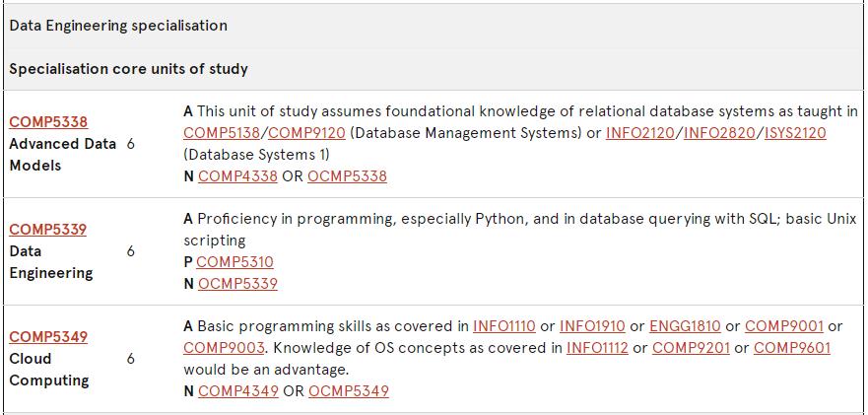This screenshot has height=415, width=868.
Task: Open the COMP5338 unit link
Action: point(48,122)
